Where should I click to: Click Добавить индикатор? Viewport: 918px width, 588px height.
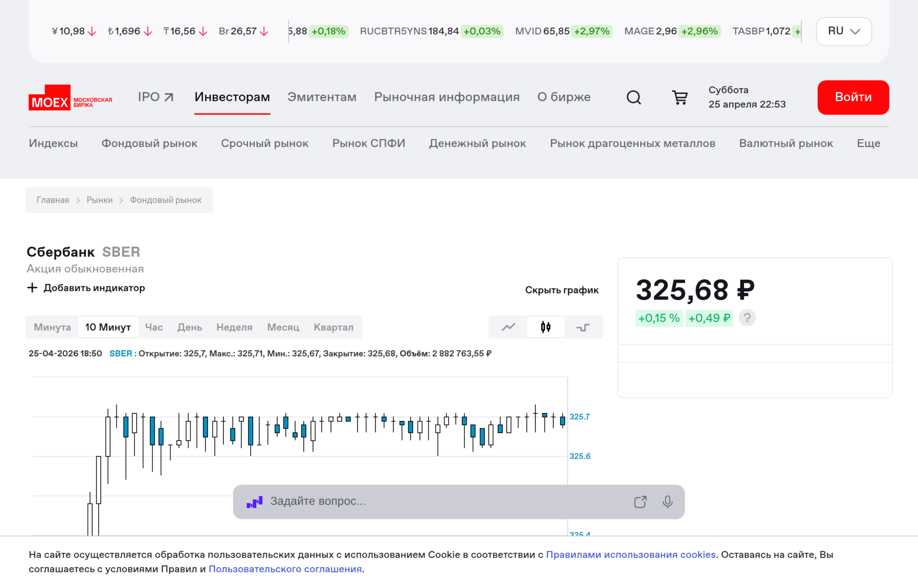pos(94,288)
